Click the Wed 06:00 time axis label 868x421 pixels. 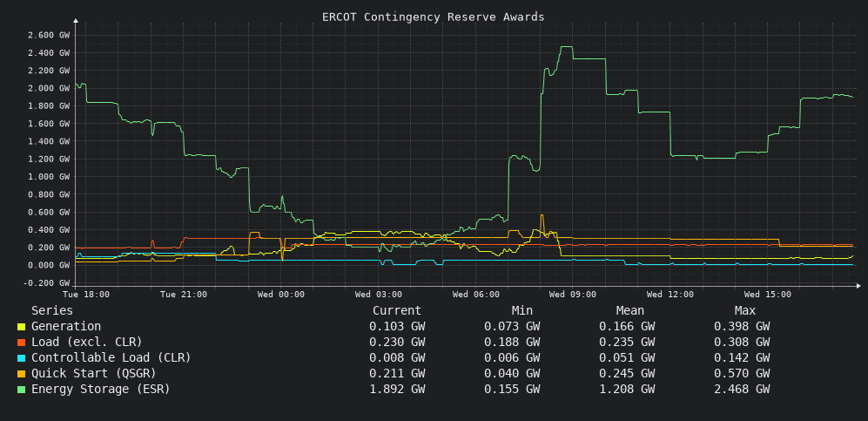[475, 294]
